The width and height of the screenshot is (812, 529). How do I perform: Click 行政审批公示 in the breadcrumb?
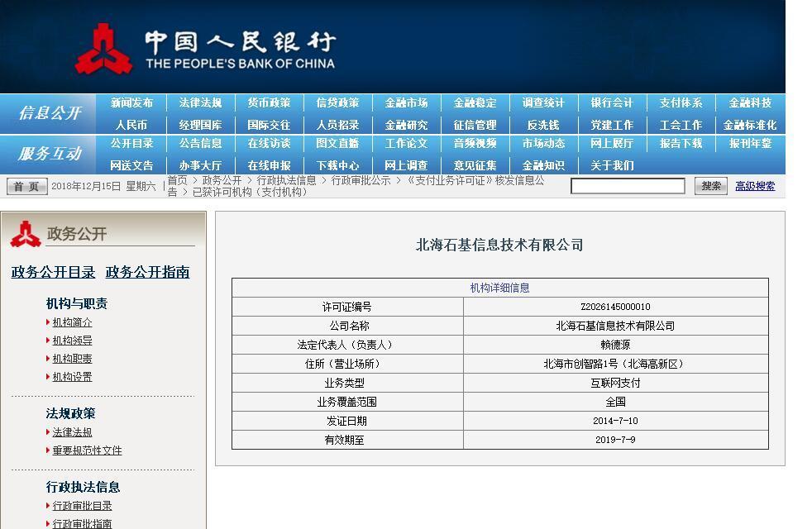pos(361,180)
